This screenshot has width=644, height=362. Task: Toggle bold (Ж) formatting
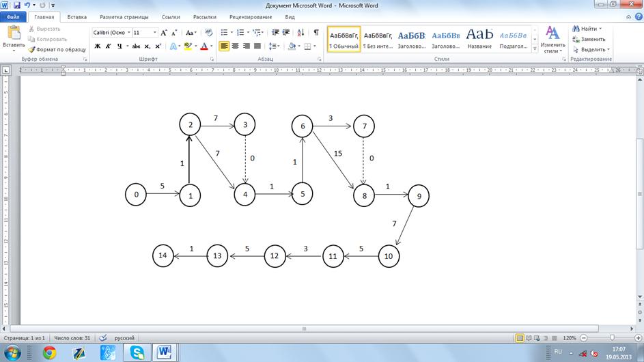tap(97, 46)
